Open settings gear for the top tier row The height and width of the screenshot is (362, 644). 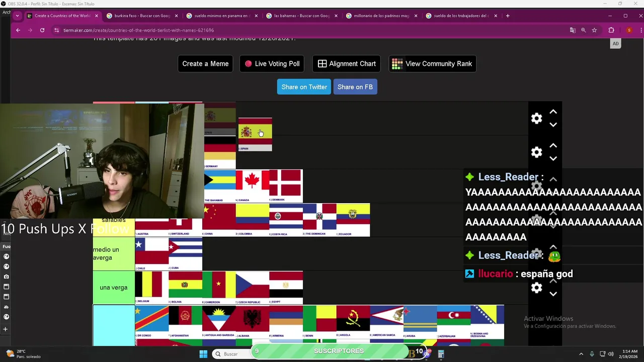click(x=537, y=118)
